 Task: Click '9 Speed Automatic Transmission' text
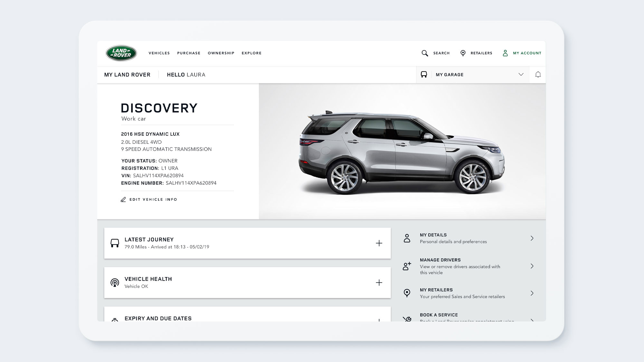coord(166,149)
